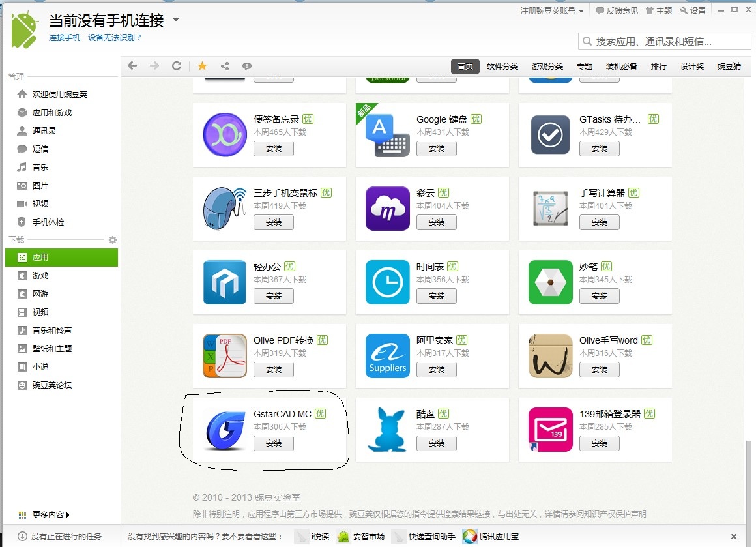Open the Olive PDF转换 app icon

[225, 355]
